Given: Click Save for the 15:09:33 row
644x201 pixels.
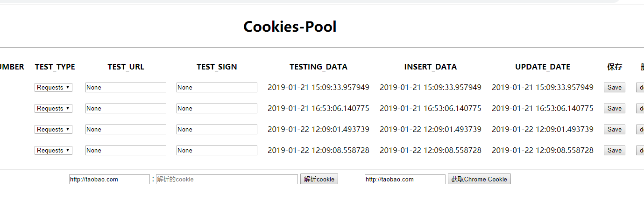Looking at the screenshot, I should pos(614,88).
